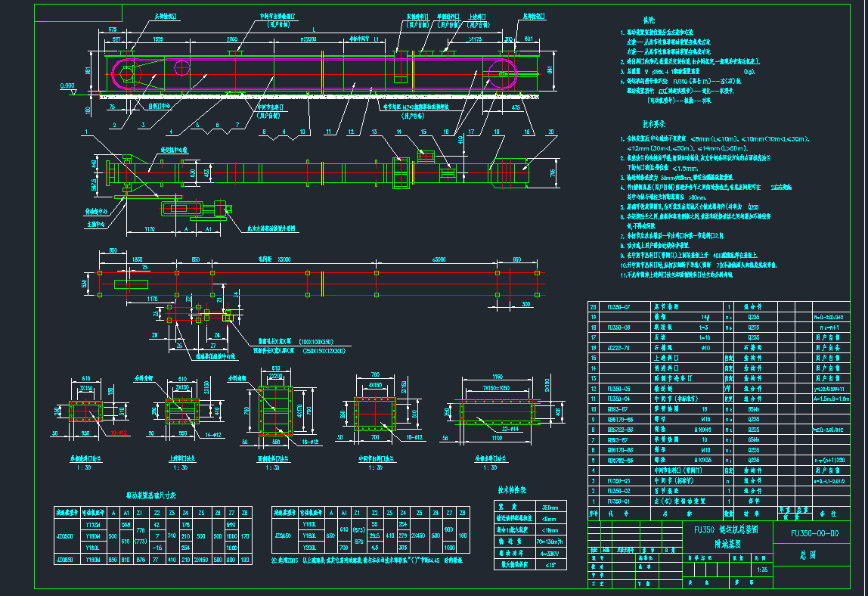Viewport: 868px width, 596px height.
Task: Select the 1525 dimension in top view
Action: click(158, 39)
